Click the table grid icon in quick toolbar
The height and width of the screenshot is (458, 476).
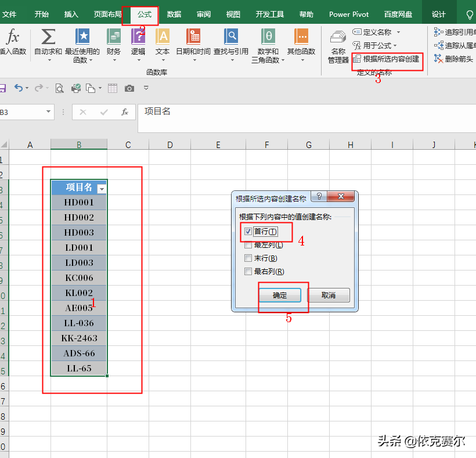113,88
